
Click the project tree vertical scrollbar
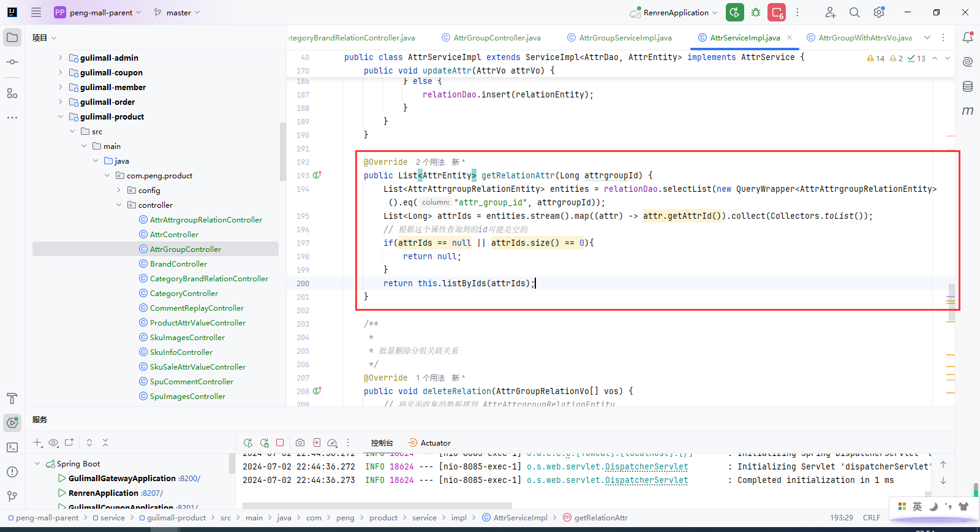pyautogui.click(x=282, y=152)
